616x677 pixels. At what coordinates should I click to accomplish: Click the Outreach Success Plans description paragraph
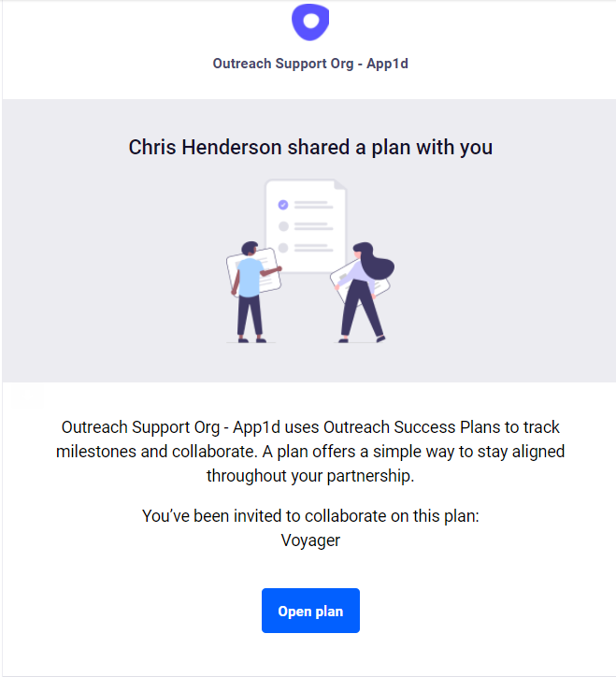pyautogui.click(x=310, y=452)
